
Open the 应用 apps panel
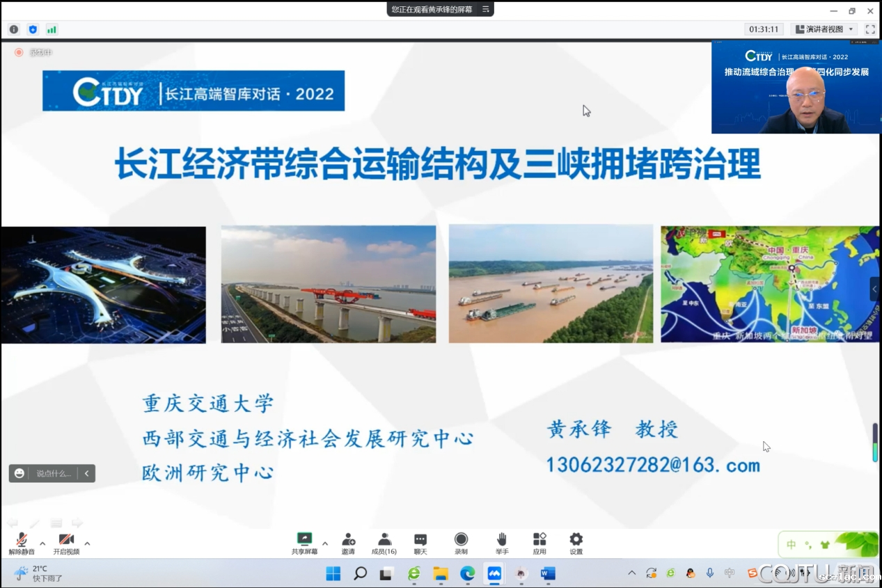pyautogui.click(x=540, y=543)
